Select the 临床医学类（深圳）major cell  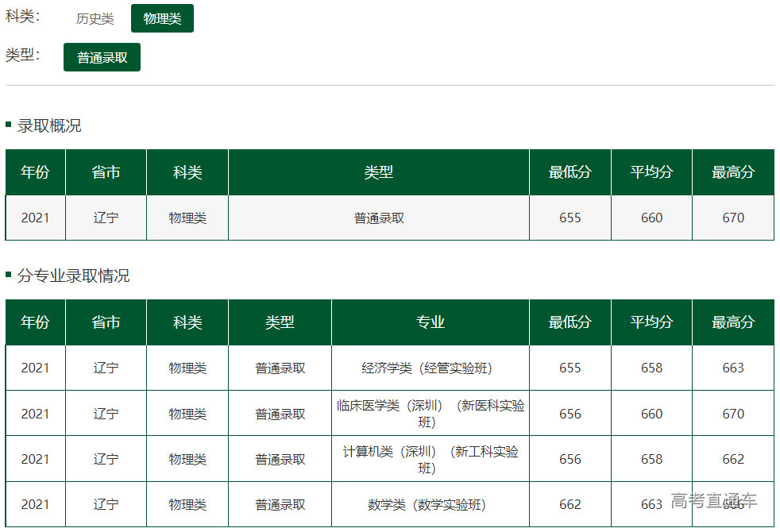click(430, 414)
